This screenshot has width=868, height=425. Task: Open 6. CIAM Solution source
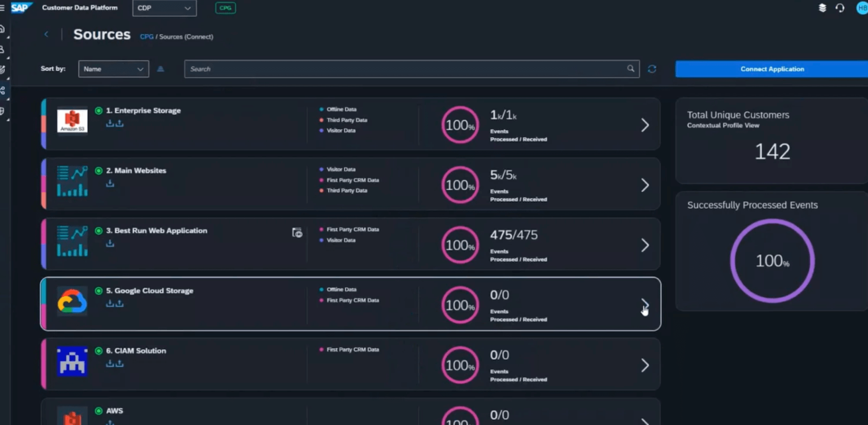click(136, 351)
